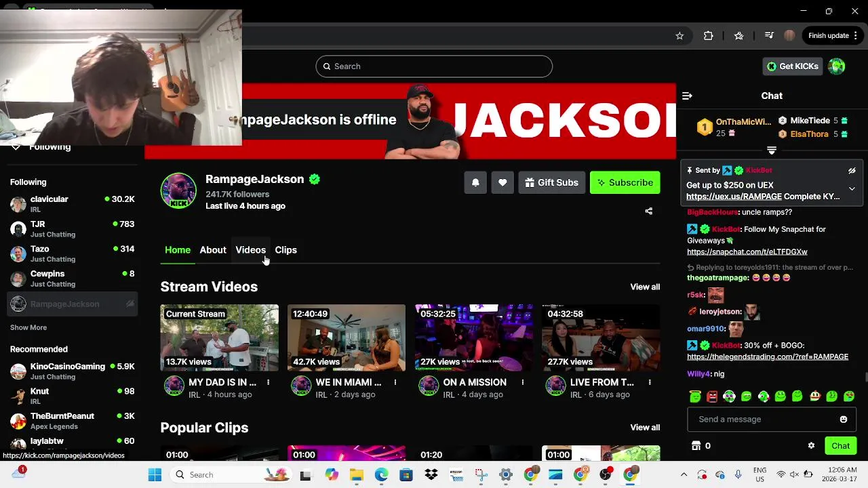The height and width of the screenshot is (488, 868).
Task: Open notification bell for RampageJackson
Action: pos(475,182)
